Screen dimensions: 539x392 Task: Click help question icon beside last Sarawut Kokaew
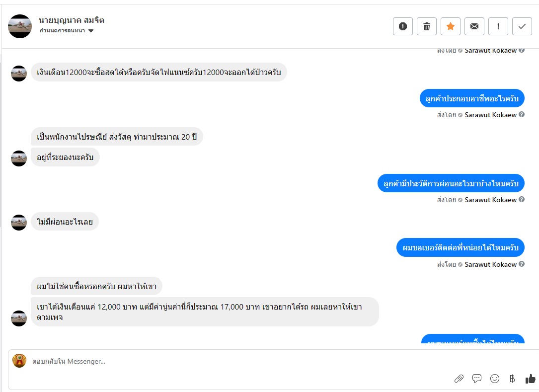[x=522, y=264]
